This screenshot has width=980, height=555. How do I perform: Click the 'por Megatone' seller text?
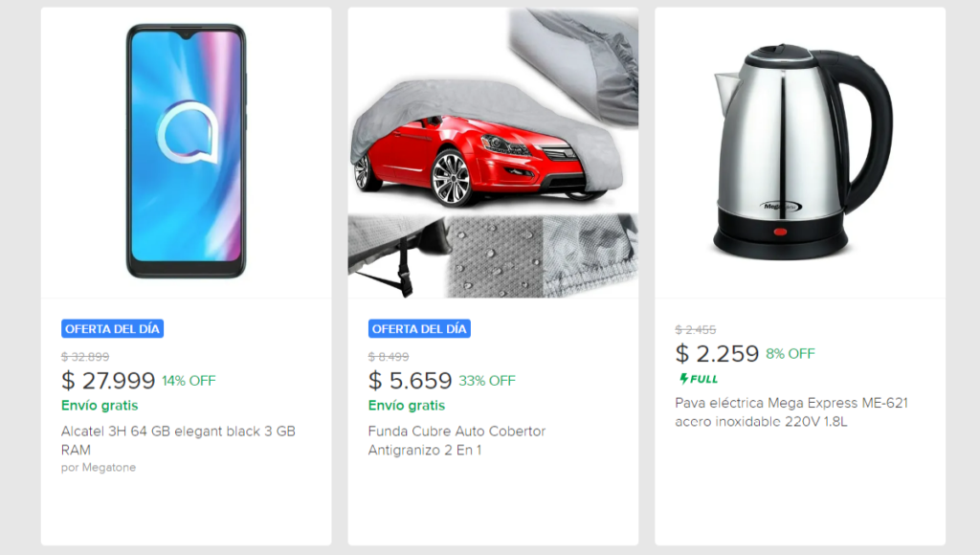(99, 468)
